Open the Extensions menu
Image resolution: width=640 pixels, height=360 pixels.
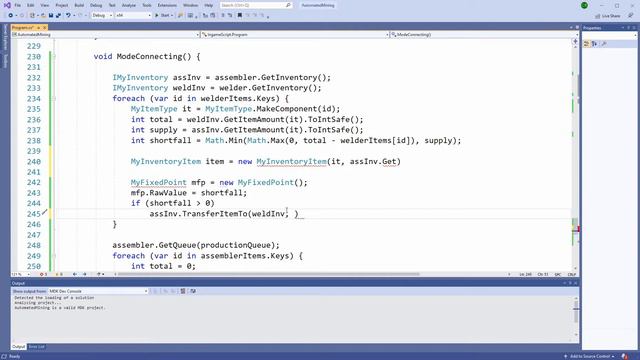[x=167, y=5]
